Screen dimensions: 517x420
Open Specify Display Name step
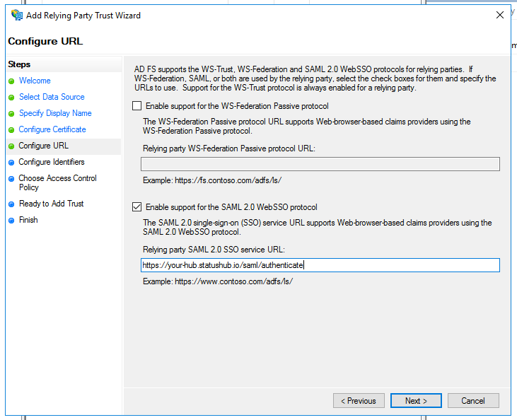[55, 113]
